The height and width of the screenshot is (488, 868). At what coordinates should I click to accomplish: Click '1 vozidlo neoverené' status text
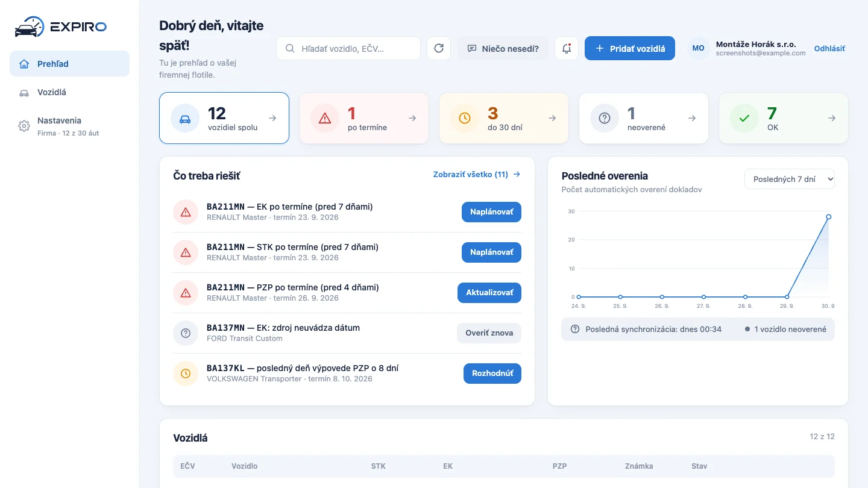[x=790, y=330]
